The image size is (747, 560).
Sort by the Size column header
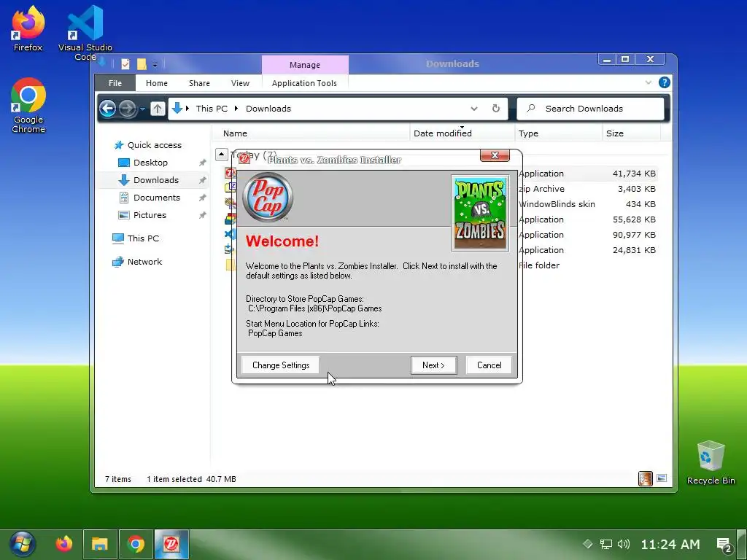pos(631,133)
